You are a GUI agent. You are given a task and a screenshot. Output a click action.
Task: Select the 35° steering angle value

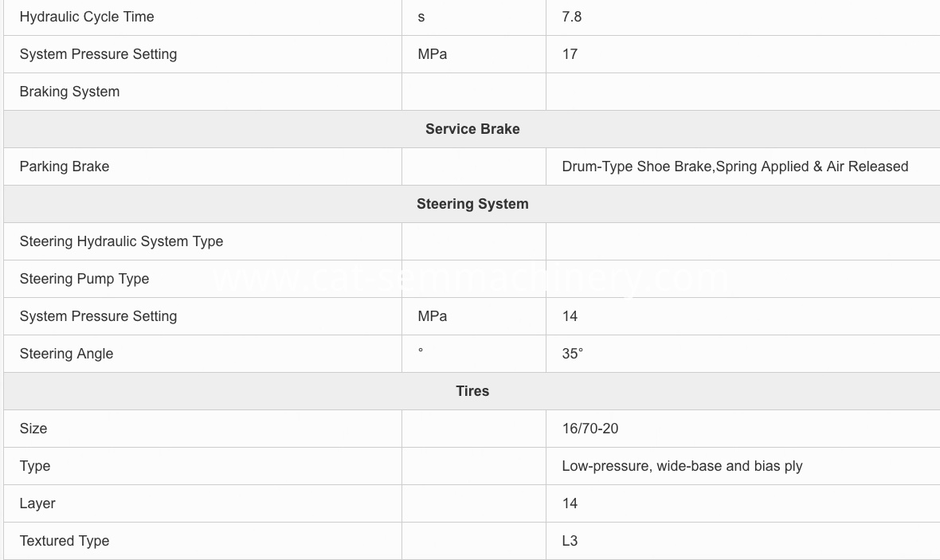pos(573,354)
